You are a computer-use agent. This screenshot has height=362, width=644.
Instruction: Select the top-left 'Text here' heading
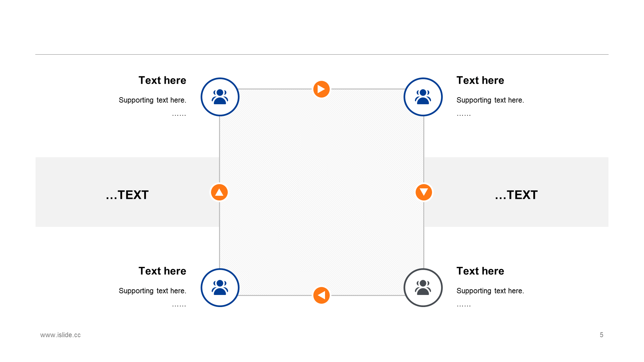click(162, 80)
